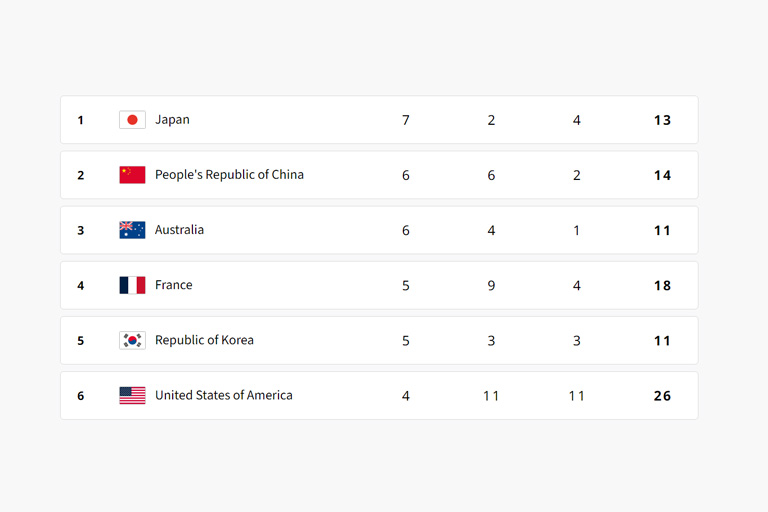
Task: Click the Australia flag icon
Action: [132, 230]
